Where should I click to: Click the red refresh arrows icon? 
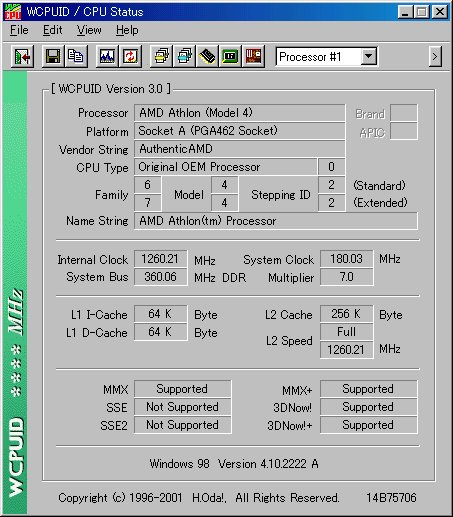point(130,57)
